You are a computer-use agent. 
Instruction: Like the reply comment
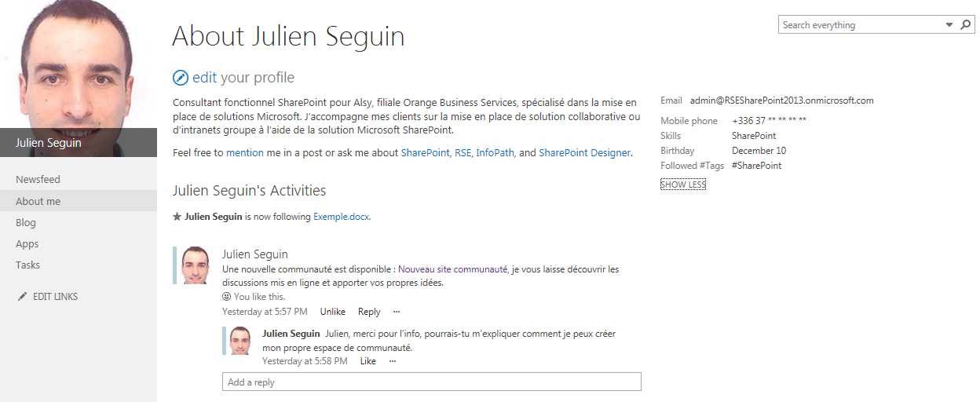pos(368,361)
